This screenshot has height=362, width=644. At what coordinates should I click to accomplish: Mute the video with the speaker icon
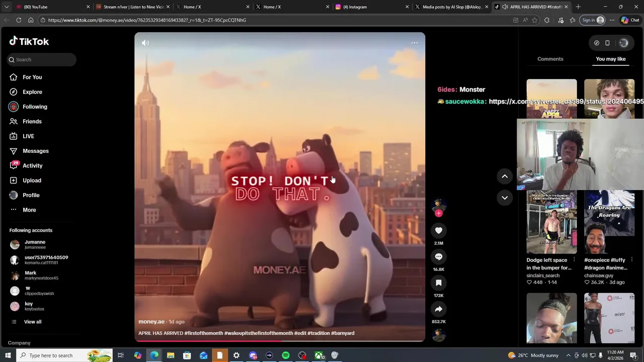(145, 43)
